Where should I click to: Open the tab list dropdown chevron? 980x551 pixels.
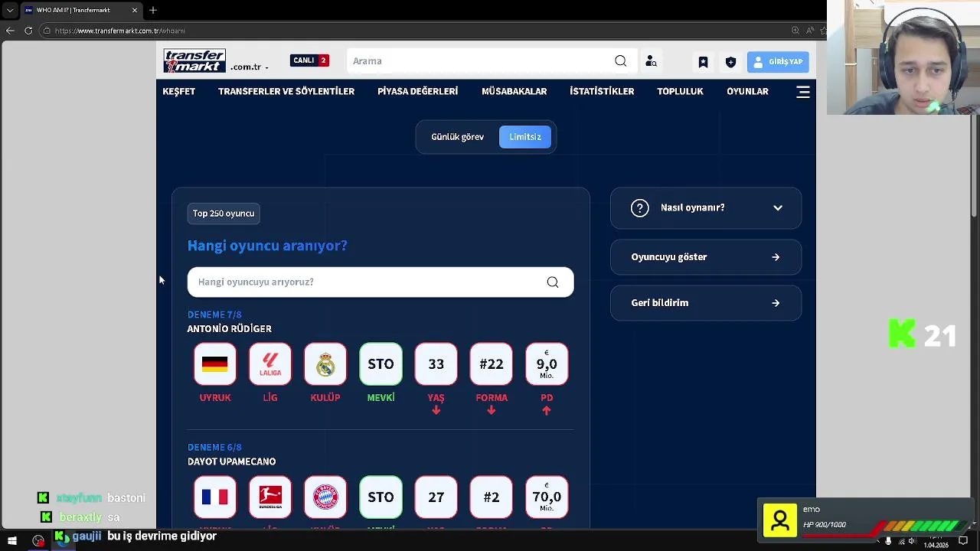click(x=10, y=10)
